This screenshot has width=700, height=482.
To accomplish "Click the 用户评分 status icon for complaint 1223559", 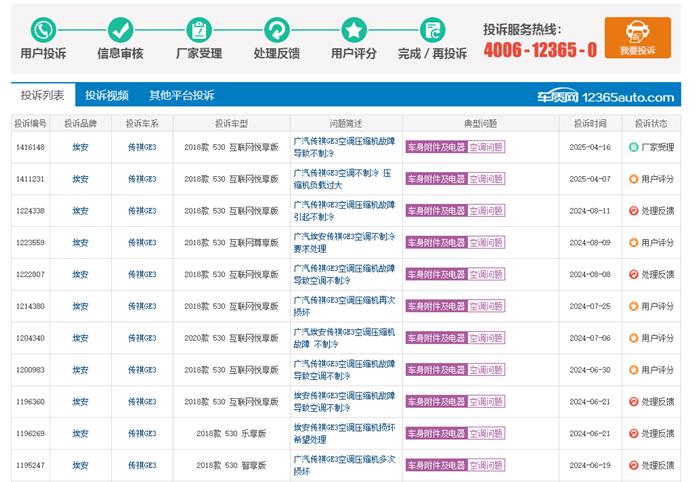I will coord(633,242).
